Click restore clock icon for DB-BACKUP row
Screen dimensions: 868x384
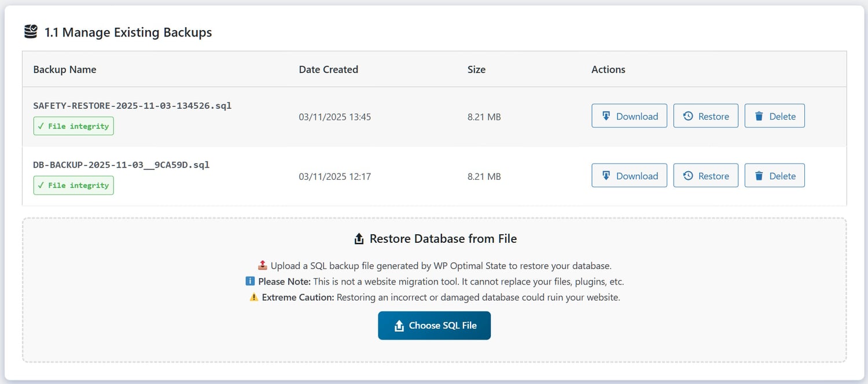[x=688, y=176]
